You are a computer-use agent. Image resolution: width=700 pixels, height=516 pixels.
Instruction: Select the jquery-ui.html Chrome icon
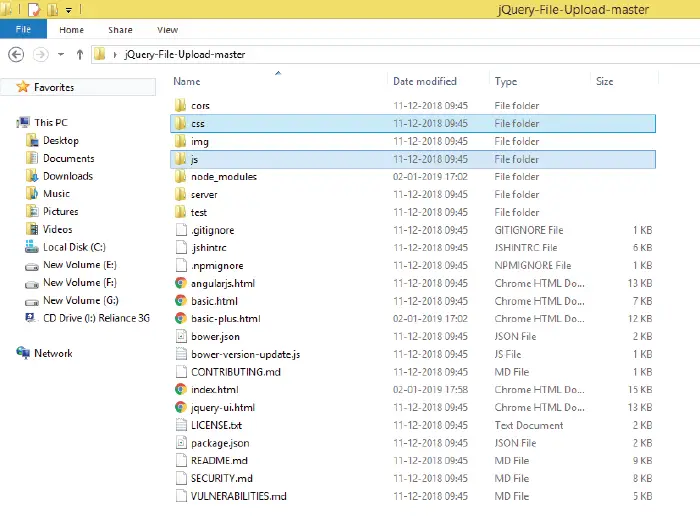pos(181,407)
